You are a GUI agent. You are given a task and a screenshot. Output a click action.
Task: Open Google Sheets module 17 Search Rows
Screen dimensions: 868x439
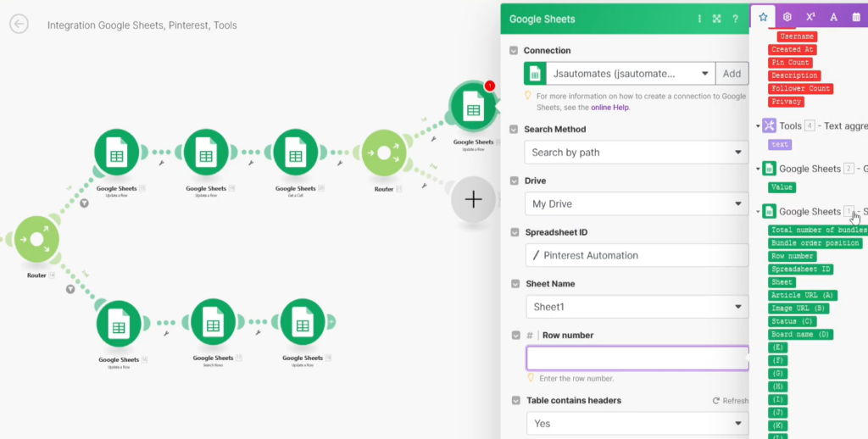[213, 322]
